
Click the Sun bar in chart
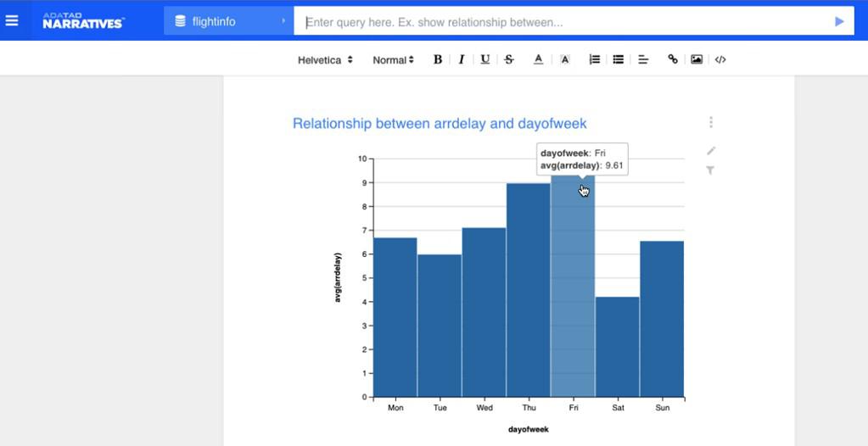point(662,319)
